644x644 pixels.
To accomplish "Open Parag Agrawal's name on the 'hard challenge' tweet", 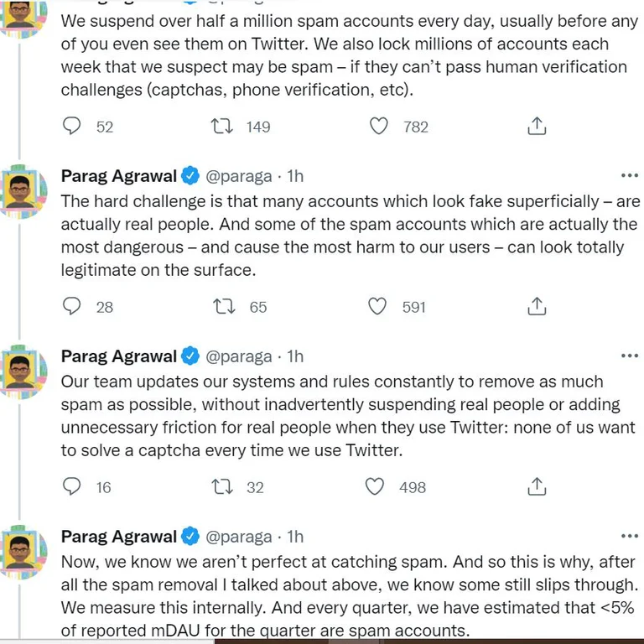I will pos(119,176).
